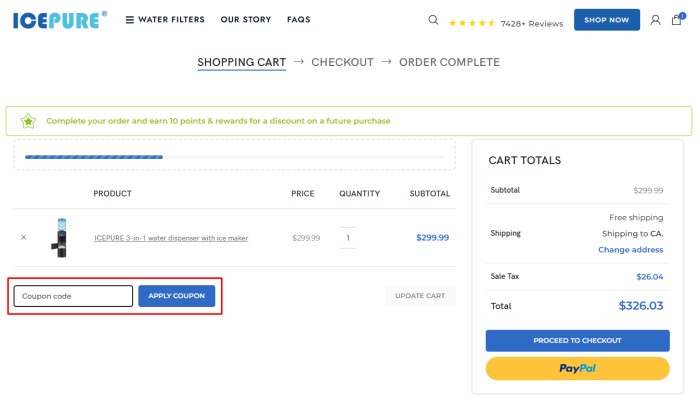Click the Update Cart button
700x401 pixels.
420,296
